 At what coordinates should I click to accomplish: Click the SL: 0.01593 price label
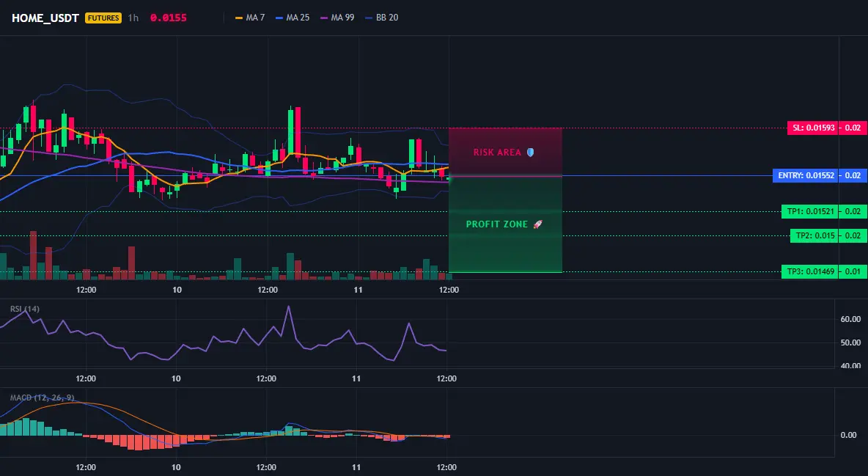coord(812,128)
